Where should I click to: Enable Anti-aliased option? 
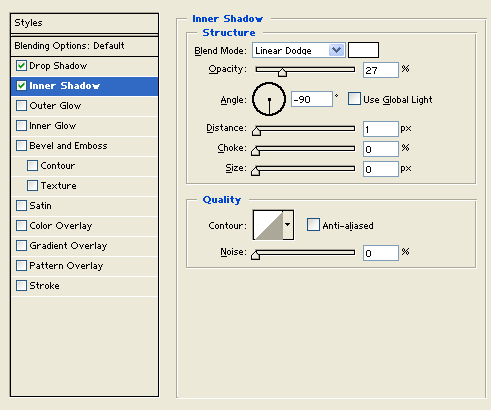pos(313,225)
